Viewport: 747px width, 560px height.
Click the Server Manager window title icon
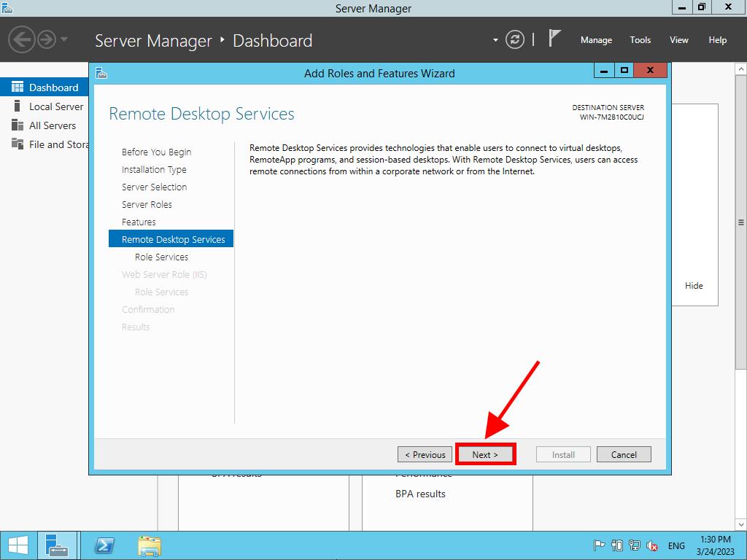[x=7, y=7]
